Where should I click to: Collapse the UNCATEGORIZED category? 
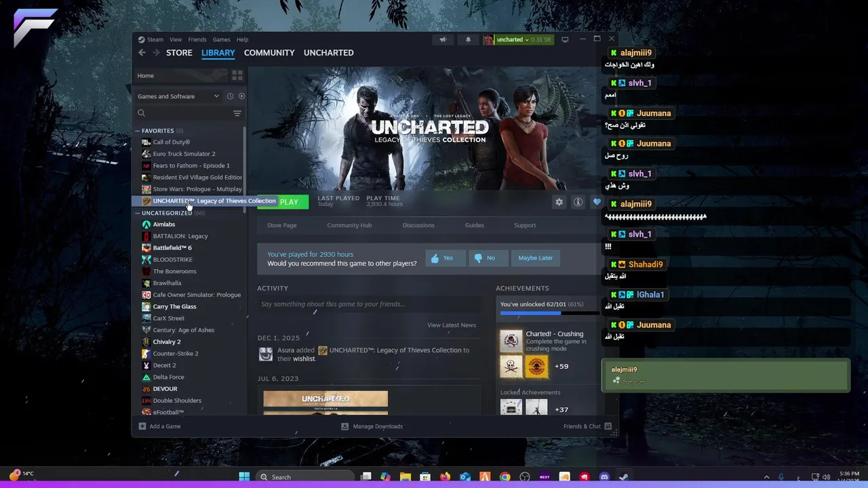click(138, 213)
